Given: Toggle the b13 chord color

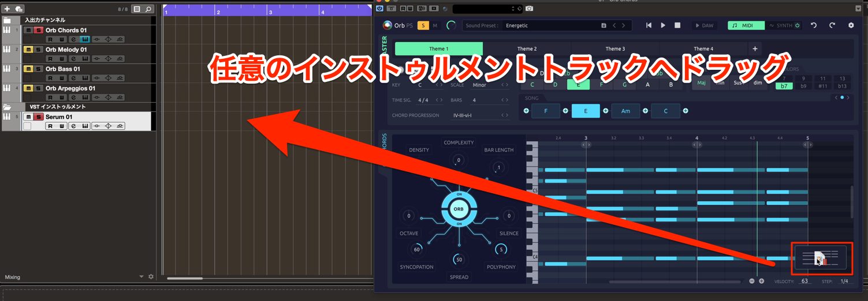Looking at the screenshot, I should click(842, 86).
